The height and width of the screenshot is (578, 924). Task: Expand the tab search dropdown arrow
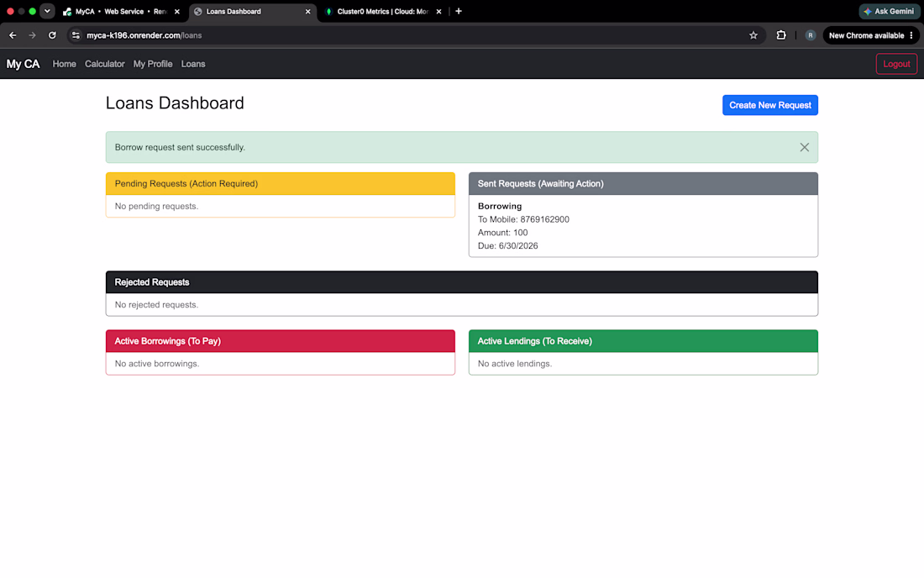coord(47,11)
